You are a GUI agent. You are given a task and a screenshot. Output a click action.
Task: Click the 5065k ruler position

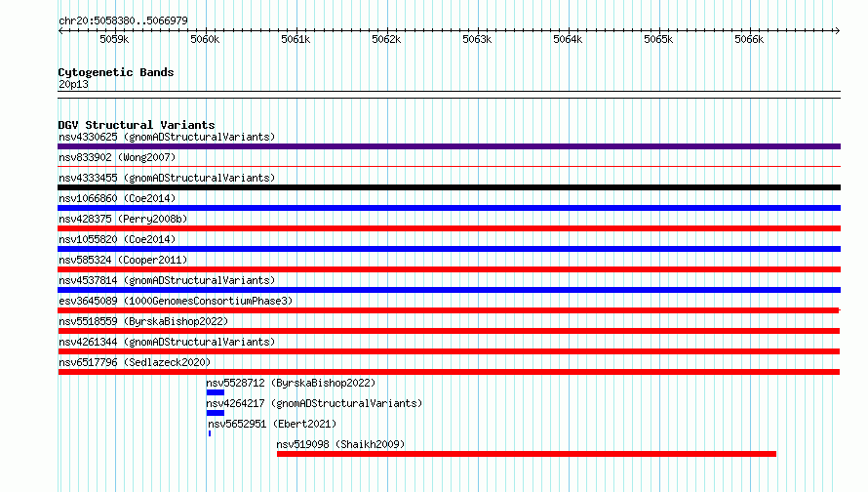[x=658, y=39]
